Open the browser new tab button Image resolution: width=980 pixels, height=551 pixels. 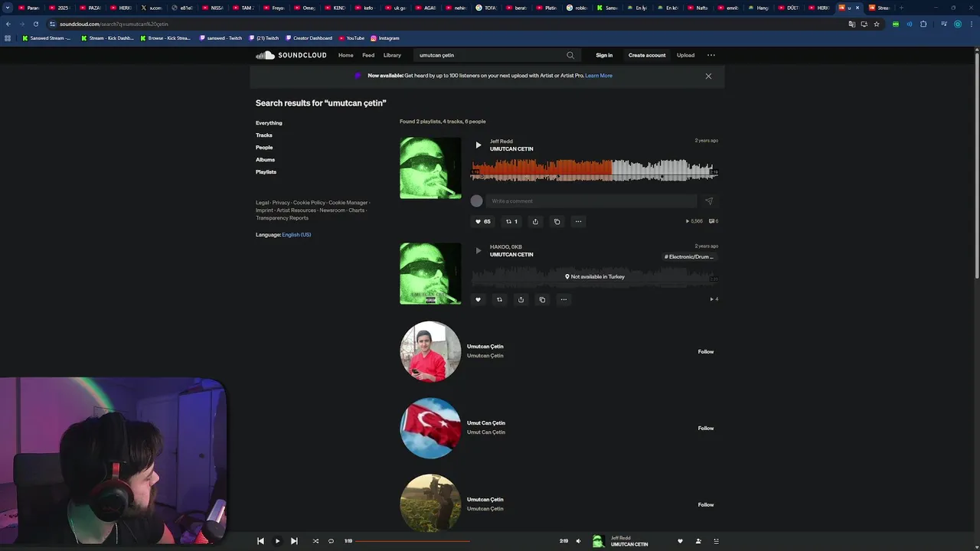point(901,8)
